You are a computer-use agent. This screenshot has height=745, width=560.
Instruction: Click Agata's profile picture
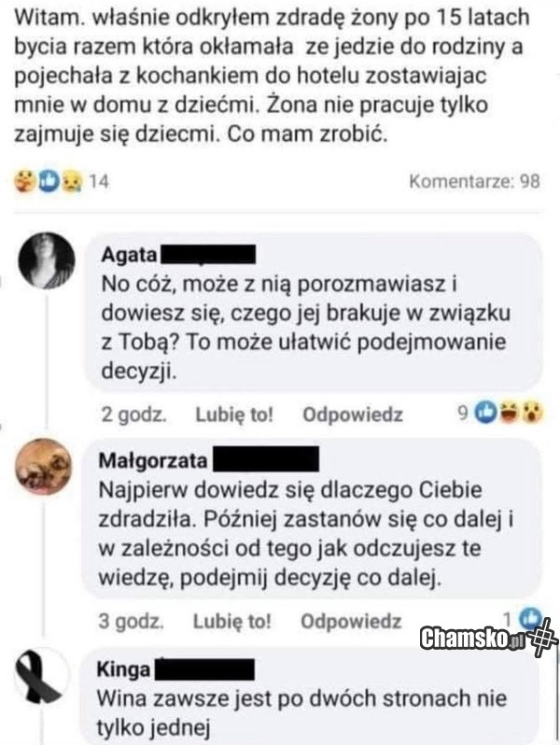[46, 257]
